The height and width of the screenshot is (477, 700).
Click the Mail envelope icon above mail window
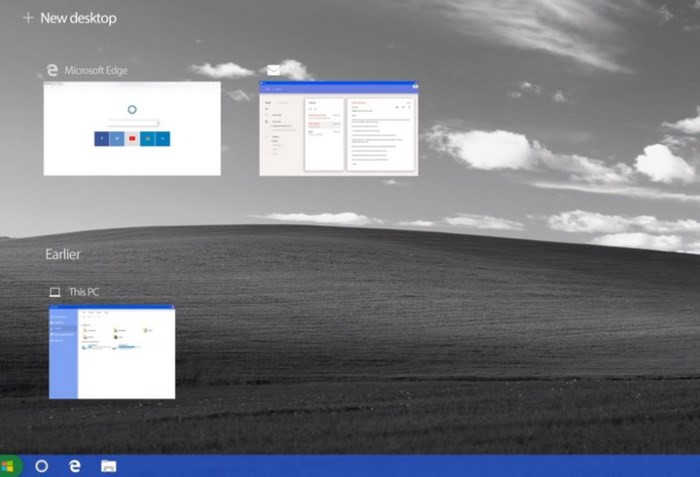click(273, 70)
